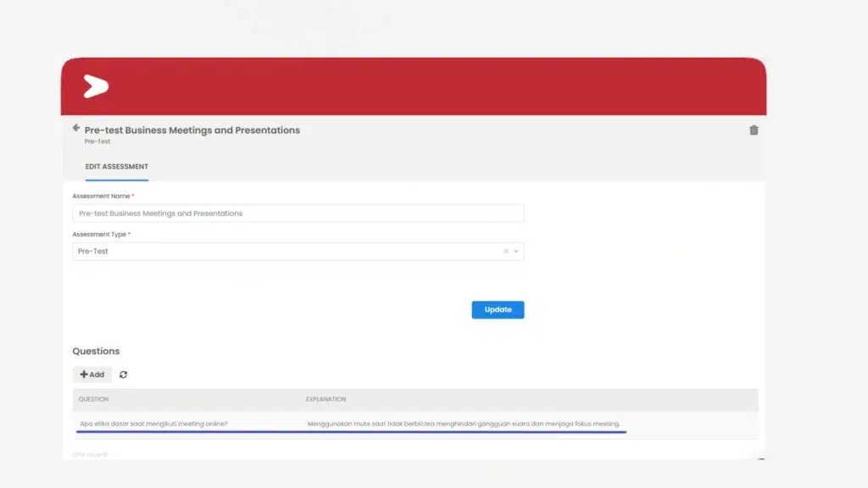
Task: Focus the Assessment Name text field
Action: click(298, 213)
